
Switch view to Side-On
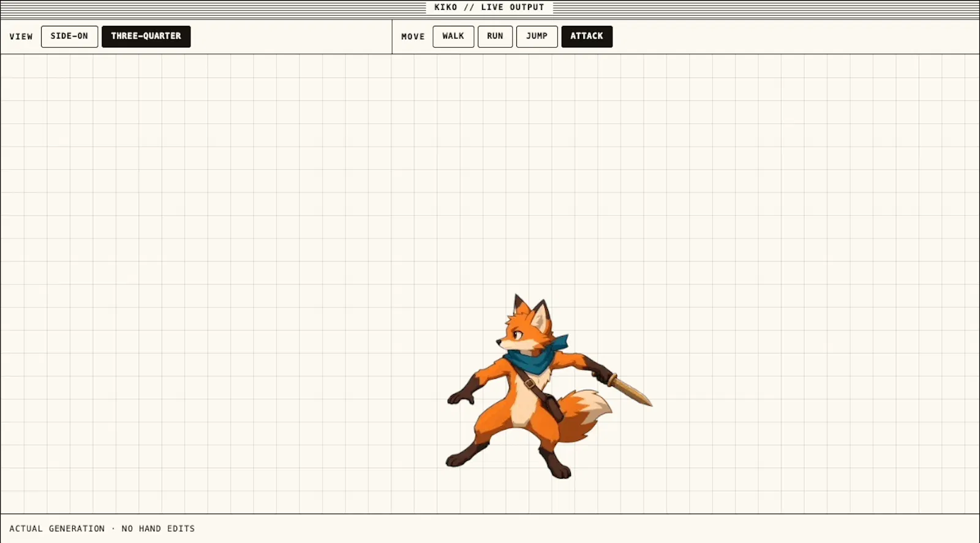pyautogui.click(x=69, y=36)
